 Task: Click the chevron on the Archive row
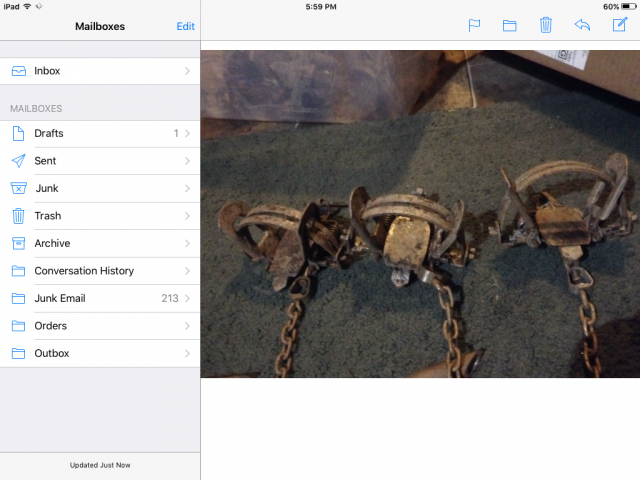pos(187,243)
